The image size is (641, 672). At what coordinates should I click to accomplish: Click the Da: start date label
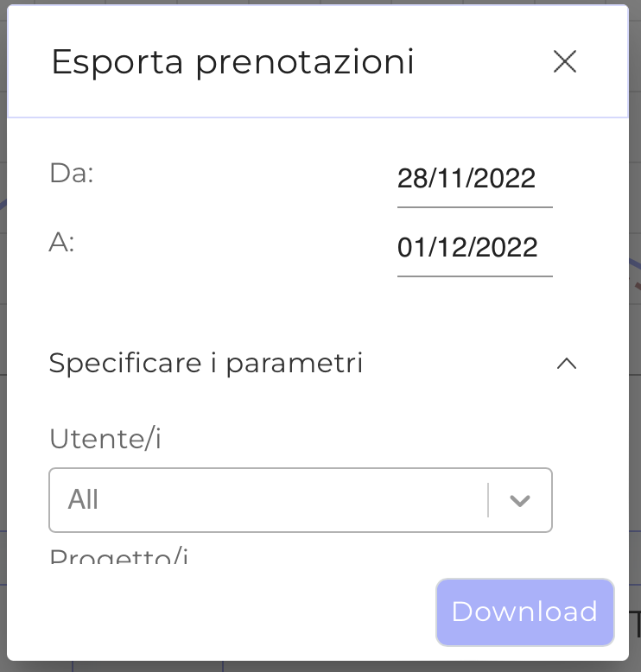(x=71, y=174)
